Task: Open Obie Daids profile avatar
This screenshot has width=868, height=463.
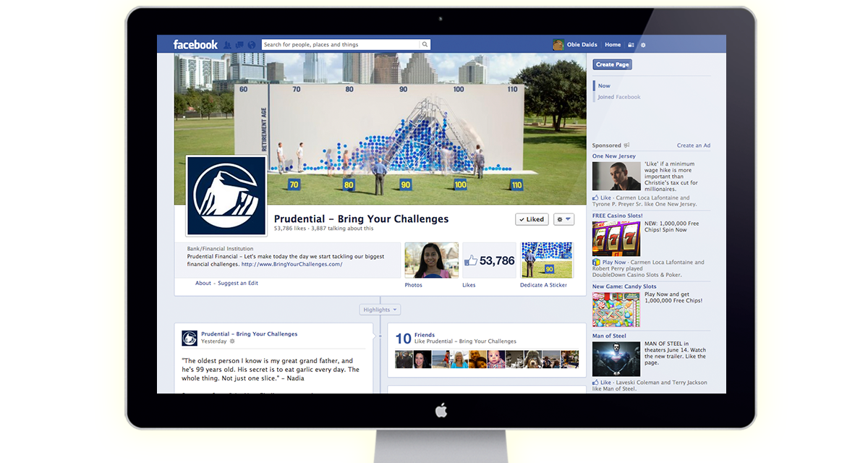Action: point(558,44)
